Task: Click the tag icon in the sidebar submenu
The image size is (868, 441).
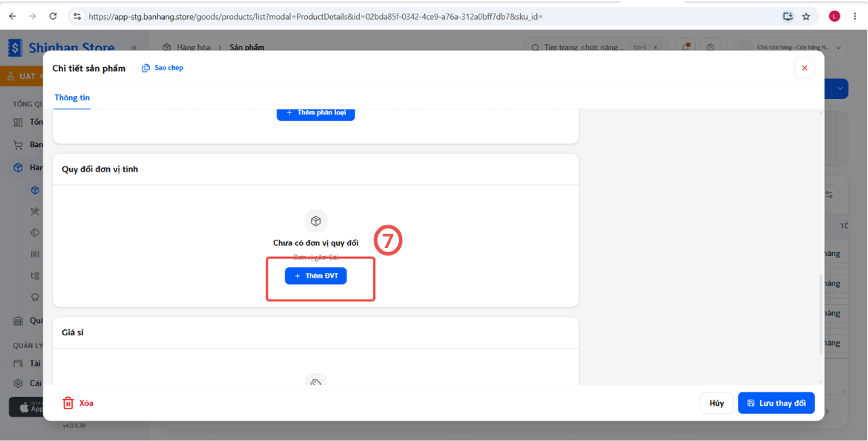Action: [35, 233]
